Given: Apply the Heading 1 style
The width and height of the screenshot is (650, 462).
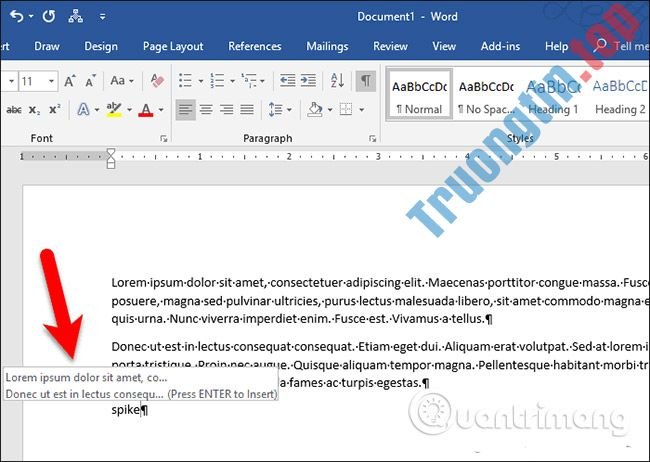Looking at the screenshot, I should click(x=553, y=95).
